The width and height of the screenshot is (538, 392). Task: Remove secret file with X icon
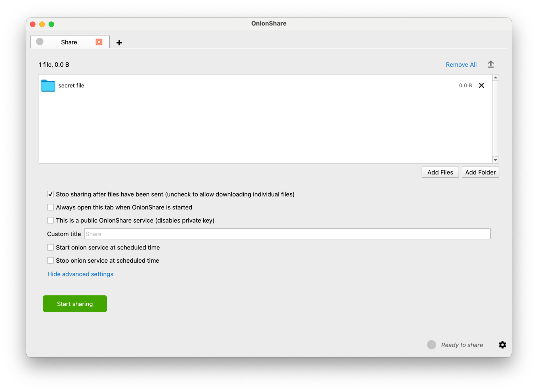tap(481, 85)
